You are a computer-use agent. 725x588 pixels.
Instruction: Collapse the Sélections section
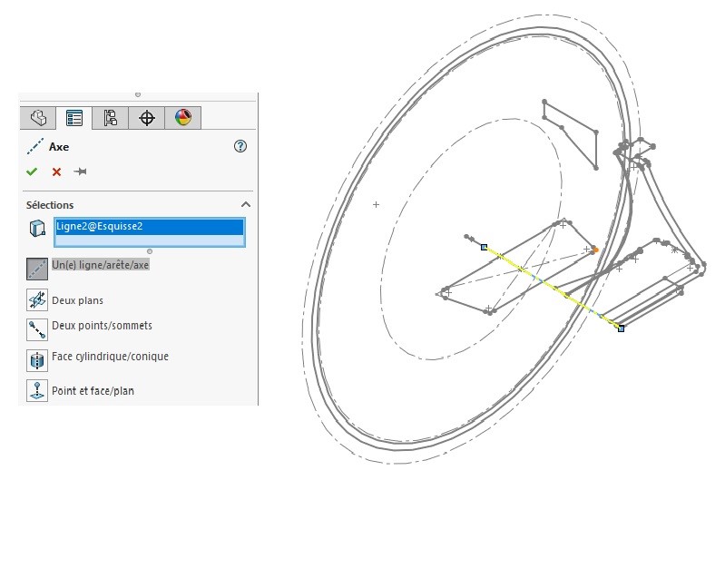click(245, 205)
